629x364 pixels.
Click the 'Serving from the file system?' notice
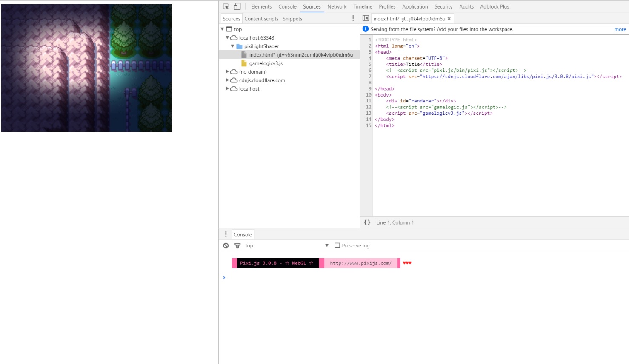442,29
